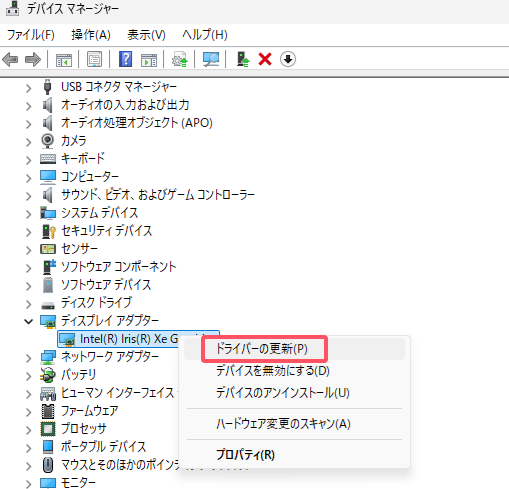
Task: Select the システム デバイス label
Action: point(100,213)
